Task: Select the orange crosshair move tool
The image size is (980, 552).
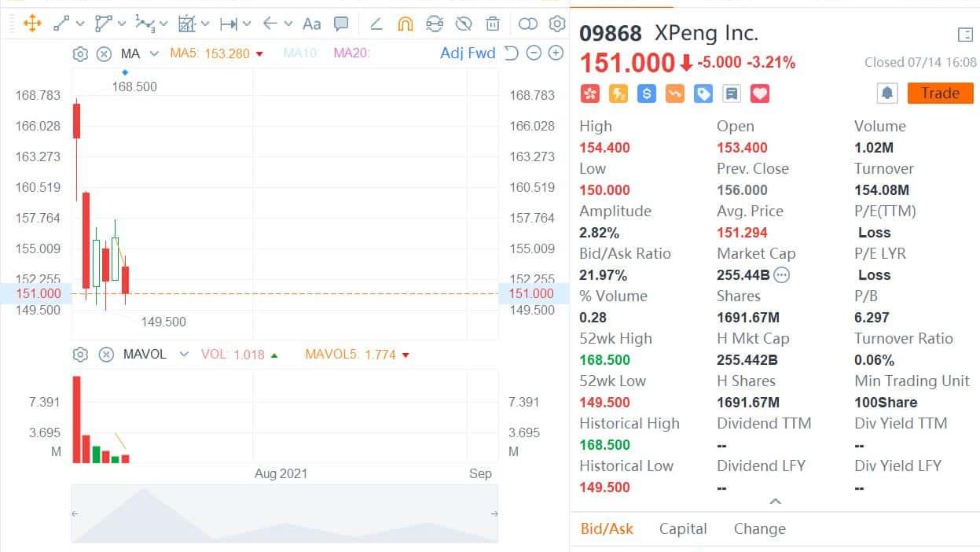Action: click(x=32, y=24)
